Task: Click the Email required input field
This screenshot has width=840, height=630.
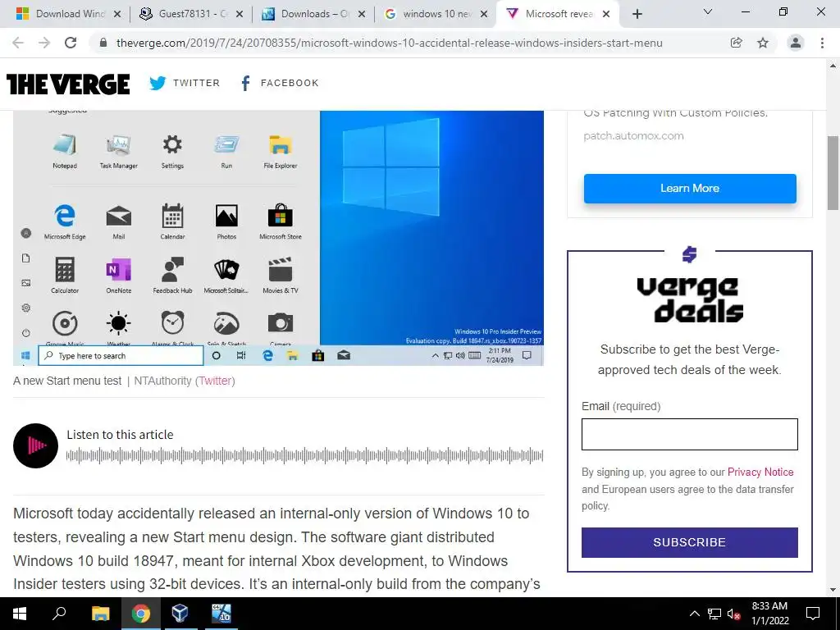Action: pyautogui.click(x=689, y=435)
